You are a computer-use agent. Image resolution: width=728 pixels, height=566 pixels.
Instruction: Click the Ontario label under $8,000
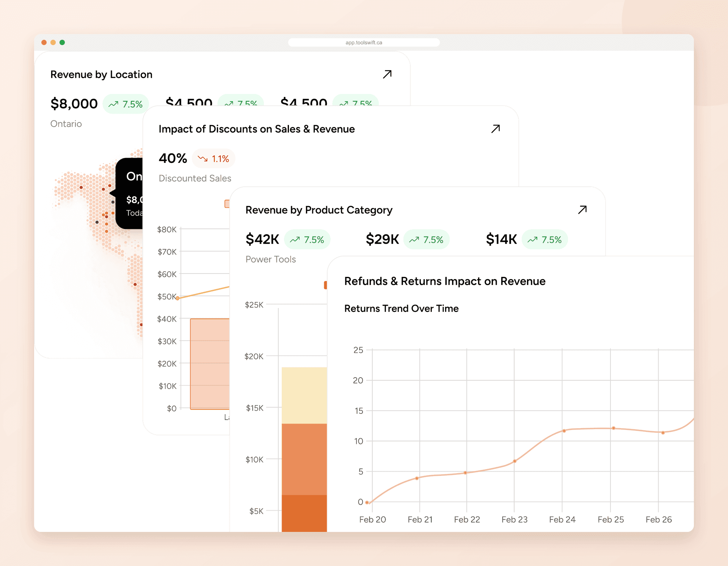click(x=66, y=124)
